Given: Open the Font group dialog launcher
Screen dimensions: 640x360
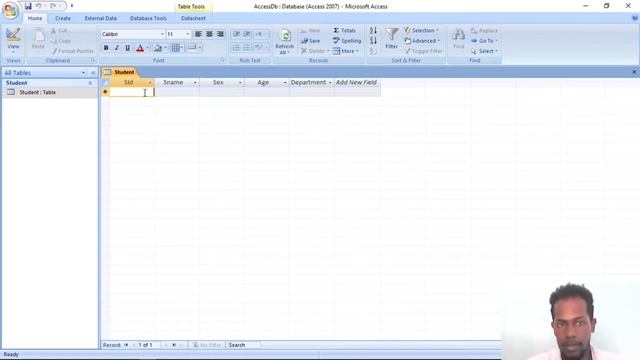Looking at the screenshot, I should coord(223,60).
